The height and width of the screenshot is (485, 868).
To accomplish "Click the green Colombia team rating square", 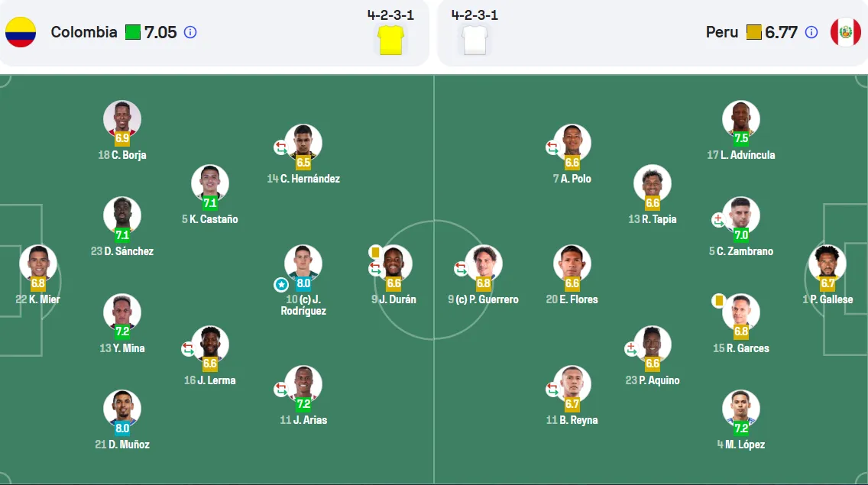I will point(133,32).
